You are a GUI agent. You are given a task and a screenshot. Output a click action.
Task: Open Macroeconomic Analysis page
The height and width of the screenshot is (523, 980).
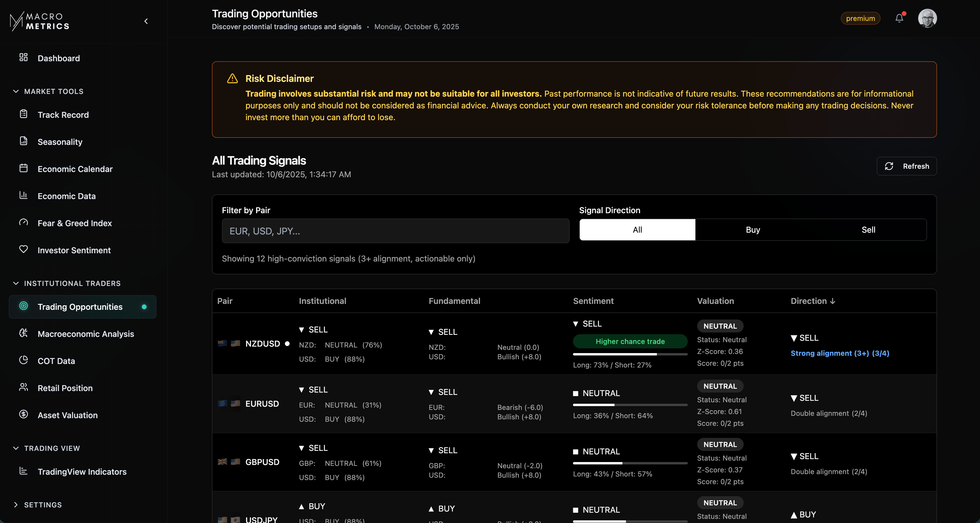click(x=86, y=334)
